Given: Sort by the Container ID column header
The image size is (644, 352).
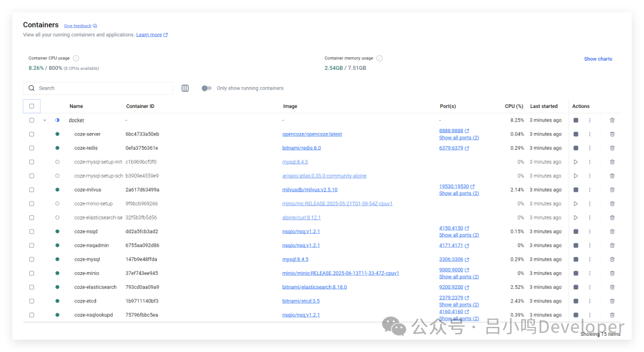Looking at the screenshot, I should tap(140, 106).
